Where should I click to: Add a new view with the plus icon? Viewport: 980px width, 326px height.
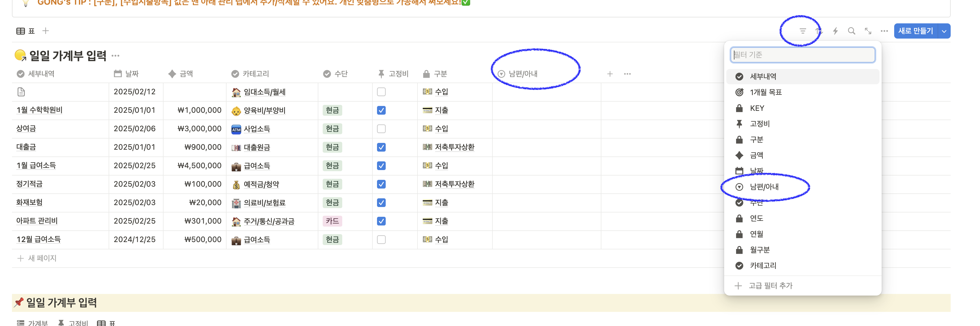[46, 31]
